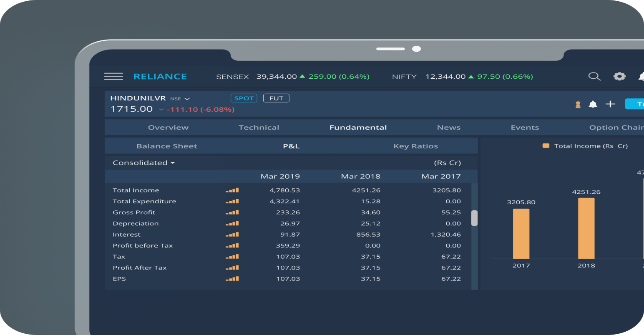
Task: Click value 359.29 in table
Action: click(x=288, y=246)
